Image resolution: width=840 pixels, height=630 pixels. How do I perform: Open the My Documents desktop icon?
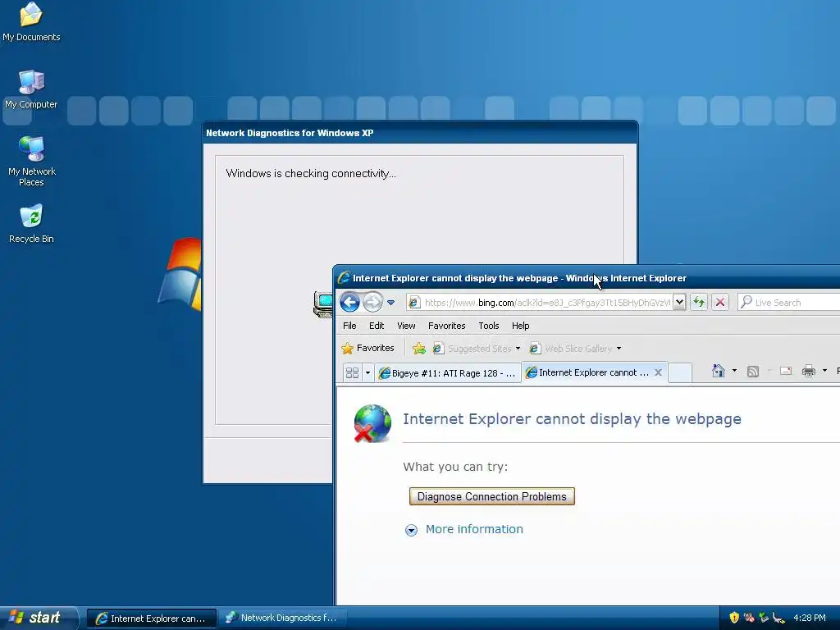tap(31, 21)
